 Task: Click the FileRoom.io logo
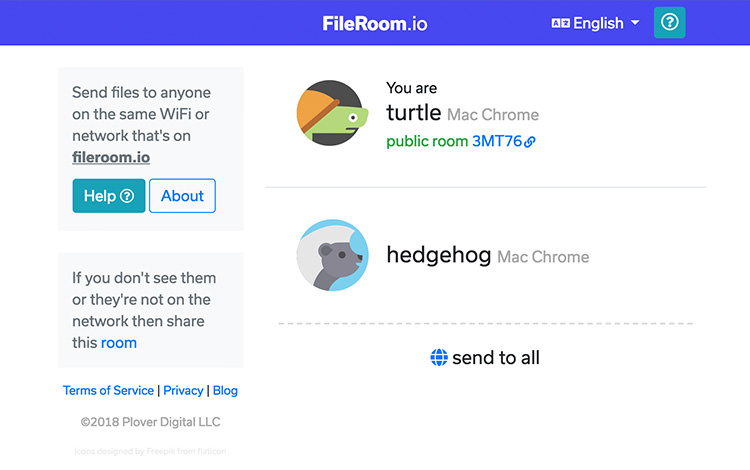pos(375,23)
